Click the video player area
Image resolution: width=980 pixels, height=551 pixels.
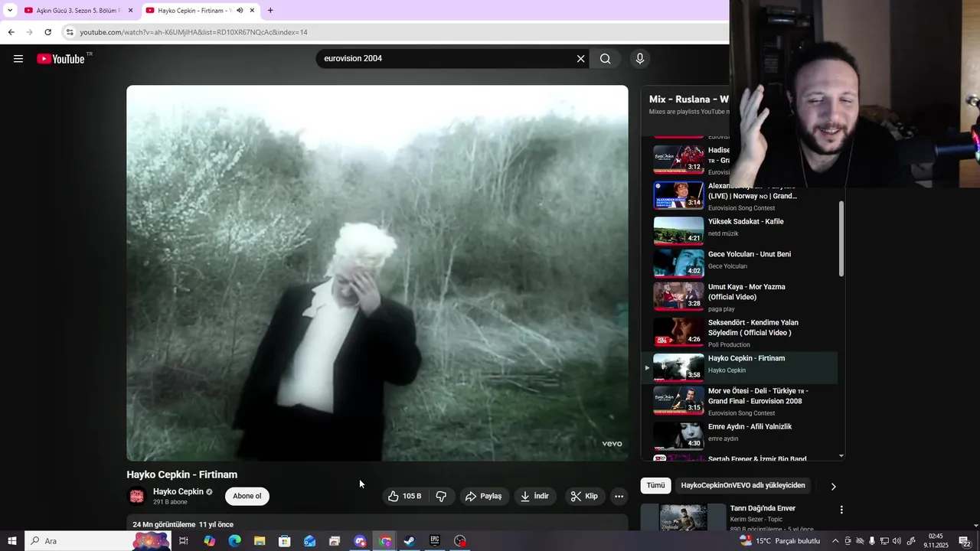pos(377,273)
